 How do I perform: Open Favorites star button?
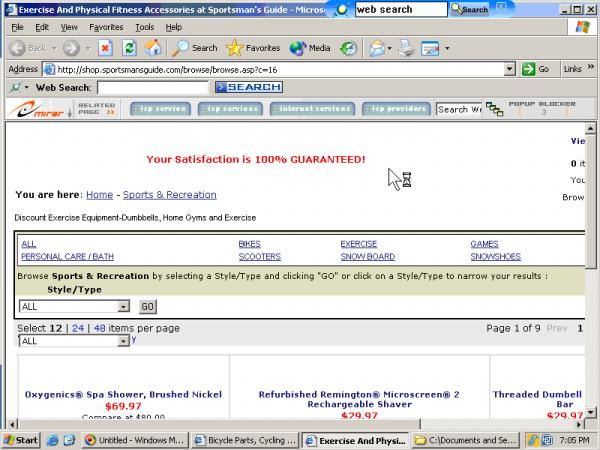(x=253, y=48)
